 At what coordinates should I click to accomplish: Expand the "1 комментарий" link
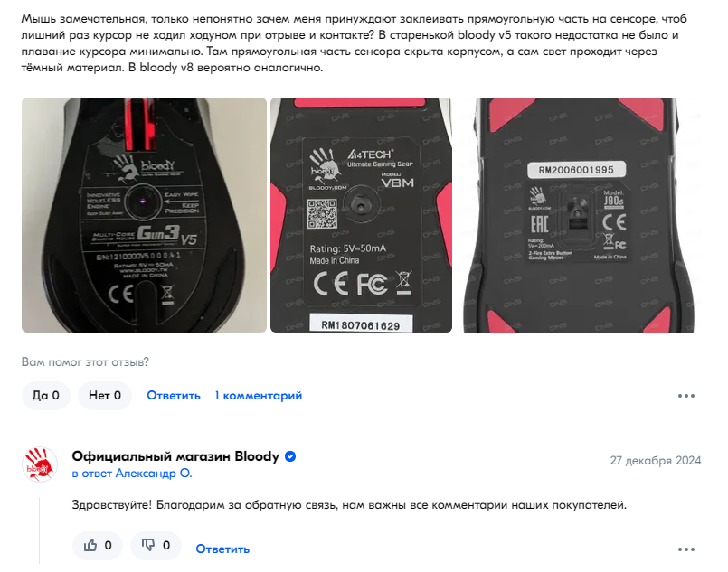click(x=258, y=396)
